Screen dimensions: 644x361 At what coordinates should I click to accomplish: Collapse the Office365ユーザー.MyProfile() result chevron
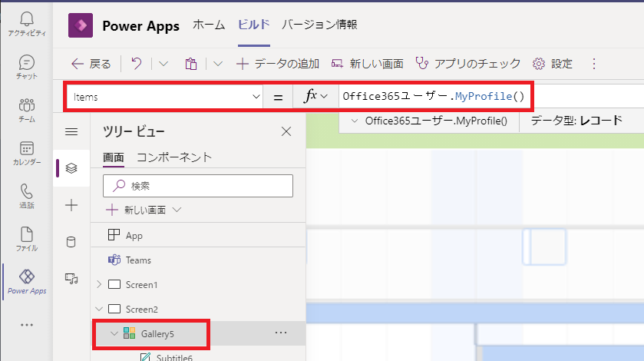coord(355,121)
